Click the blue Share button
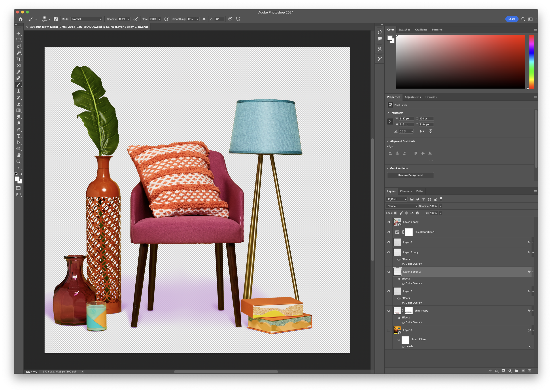Image resolution: width=552 pixels, height=392 pixels. coord(511,19)
